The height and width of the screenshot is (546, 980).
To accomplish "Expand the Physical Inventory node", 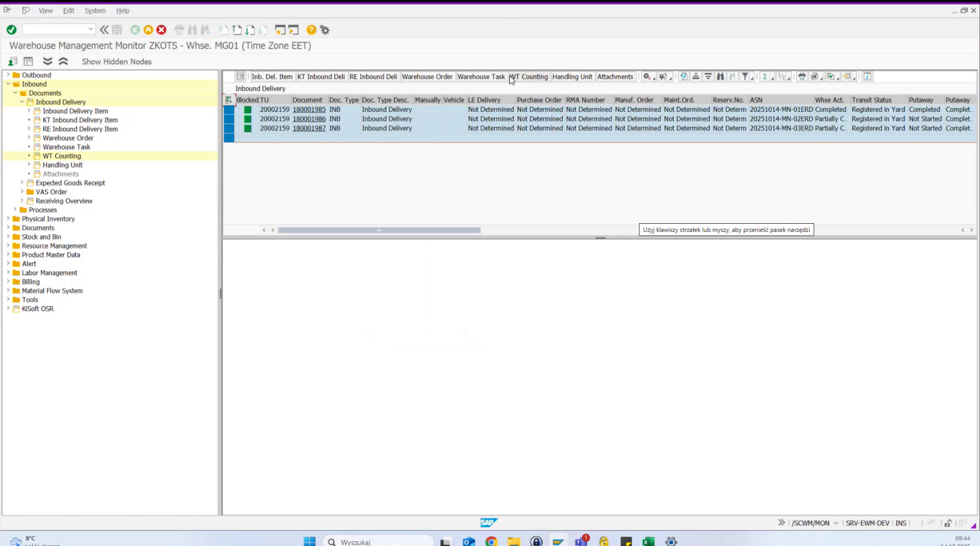I will (7, 219).
